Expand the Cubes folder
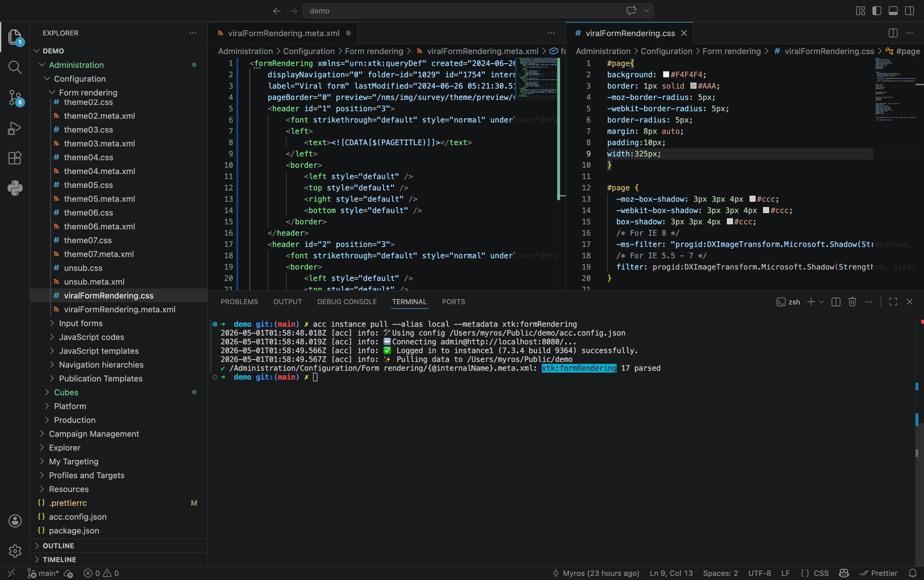The image size is (924, 580). [119, 392]
